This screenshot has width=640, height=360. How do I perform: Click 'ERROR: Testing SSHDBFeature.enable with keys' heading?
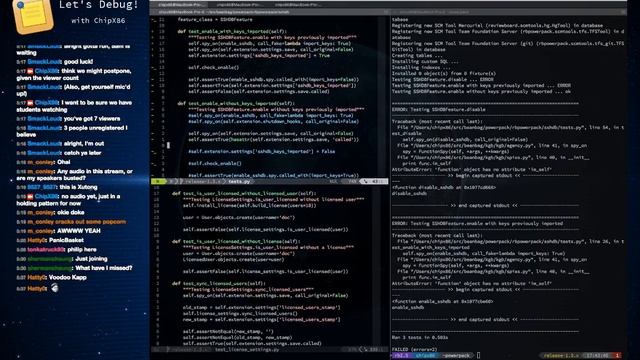477,224
